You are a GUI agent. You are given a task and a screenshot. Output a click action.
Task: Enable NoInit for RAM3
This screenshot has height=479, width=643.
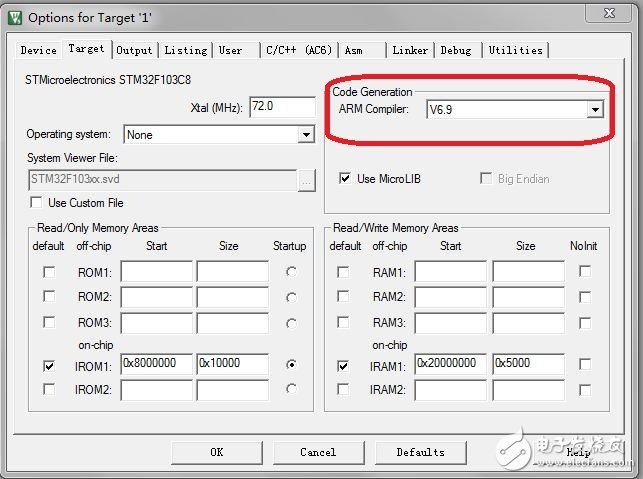[585, 323]
